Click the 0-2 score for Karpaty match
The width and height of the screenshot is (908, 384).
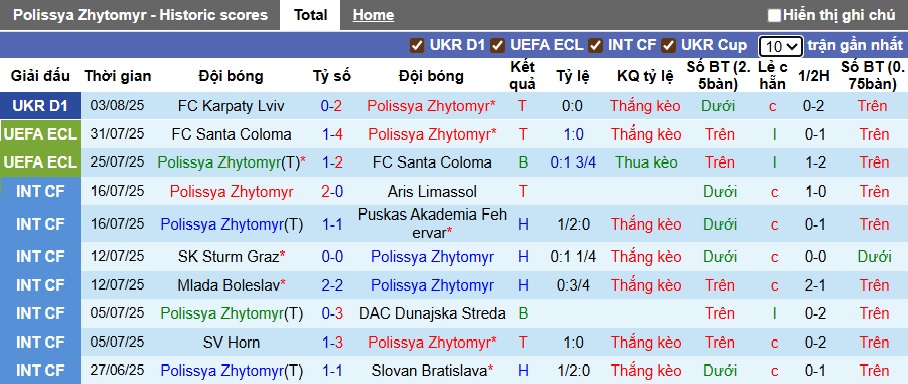332,106
